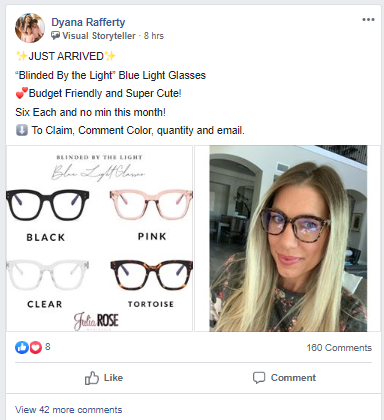The width and height of the screenshot is (384, 420).
Task: Open the selfie photo with tortoise glasses
Action: pyautogui.click(x=288, y=238)
